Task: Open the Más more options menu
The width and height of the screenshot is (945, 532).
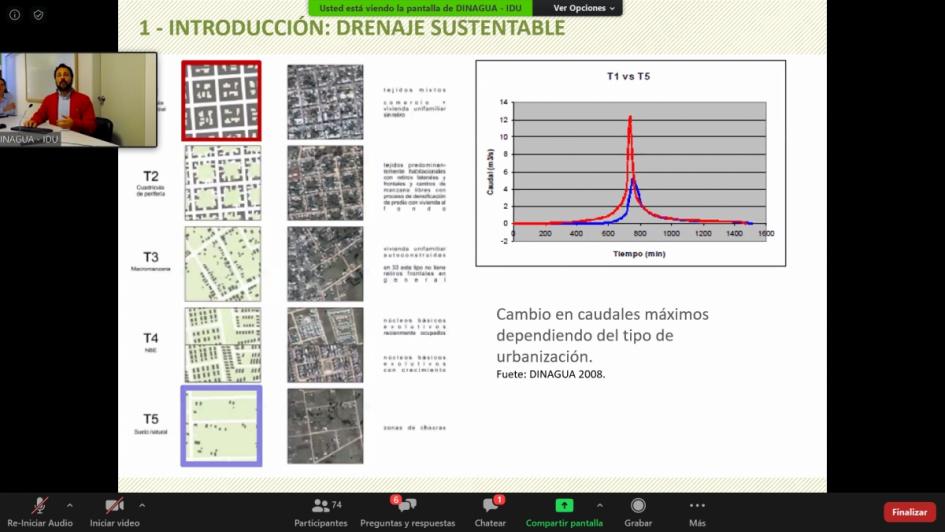Action: [x=697, y=512]
